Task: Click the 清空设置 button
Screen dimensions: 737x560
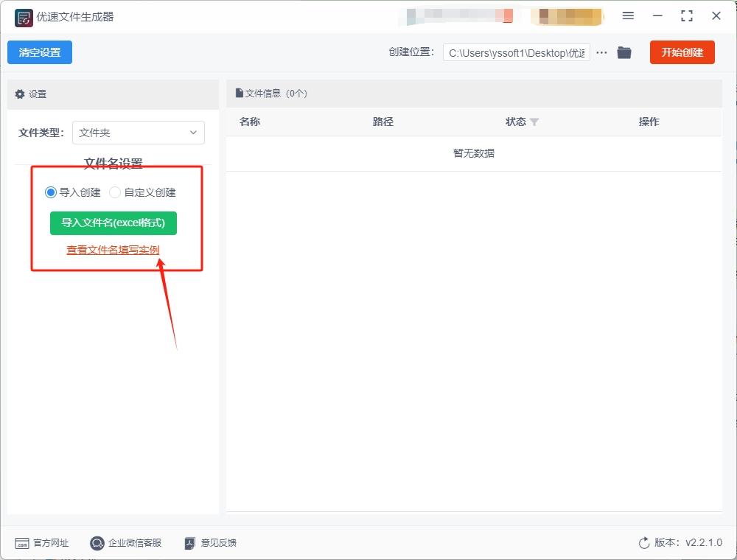Action: click(x=40, y=52)
